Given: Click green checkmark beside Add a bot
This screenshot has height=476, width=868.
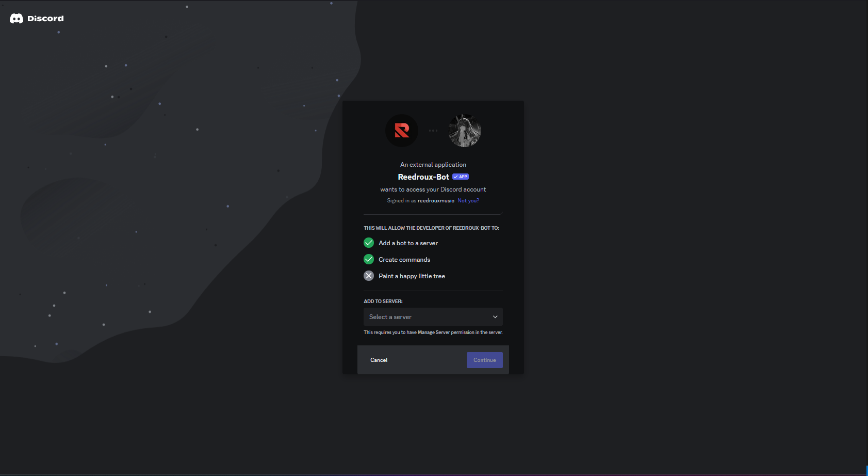Looking at the screenshot, I should pos(369,243).
